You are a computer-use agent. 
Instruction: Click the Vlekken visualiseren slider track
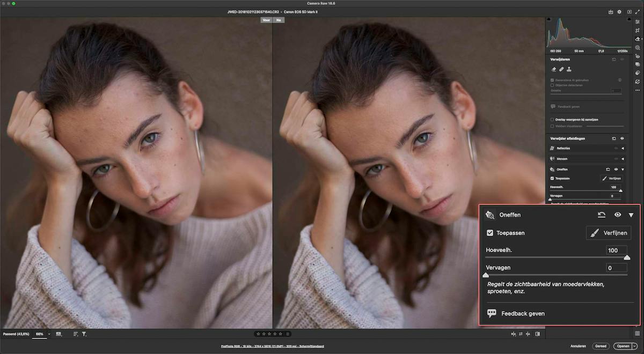point(605,126)
